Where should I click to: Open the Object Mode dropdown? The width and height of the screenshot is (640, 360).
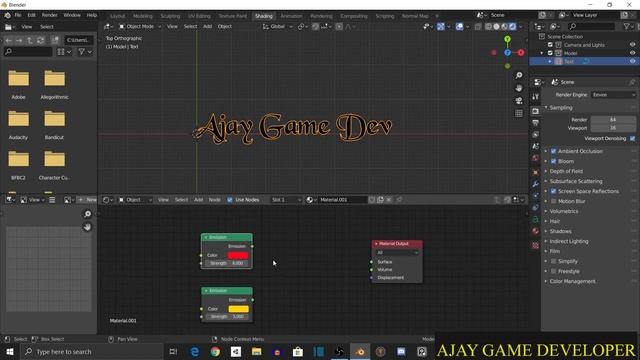140,27
